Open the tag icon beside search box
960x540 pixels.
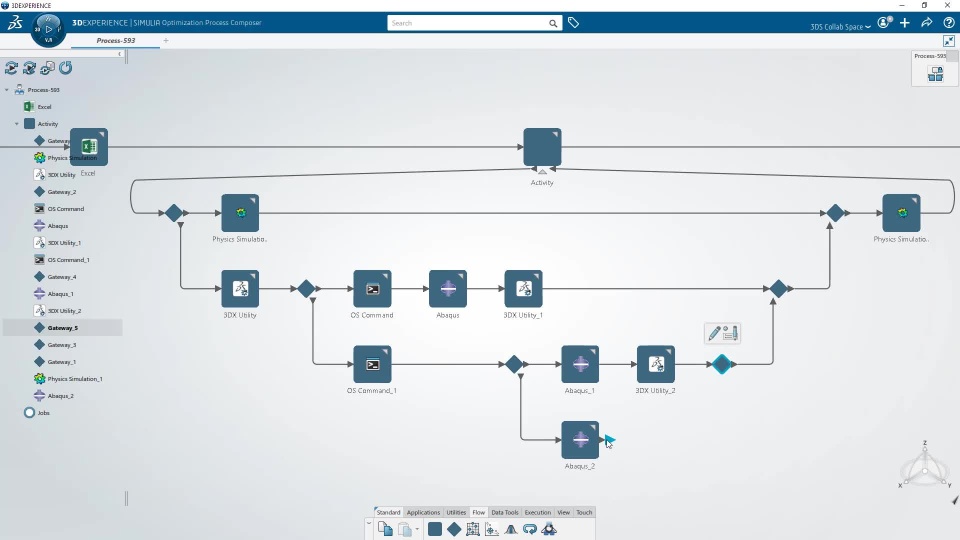click(573, 23)
